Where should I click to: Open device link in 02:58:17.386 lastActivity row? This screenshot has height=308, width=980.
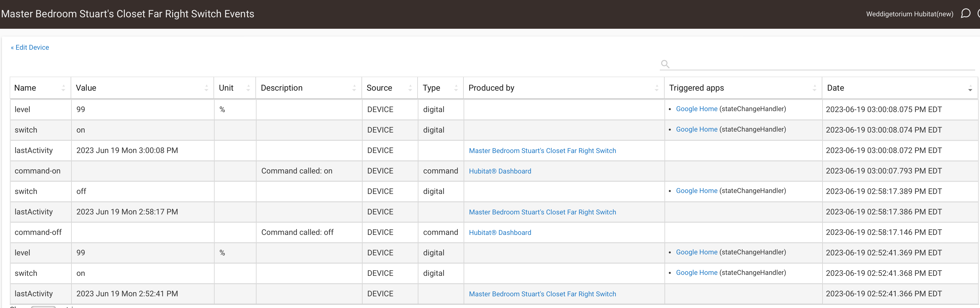click(542, 212)
